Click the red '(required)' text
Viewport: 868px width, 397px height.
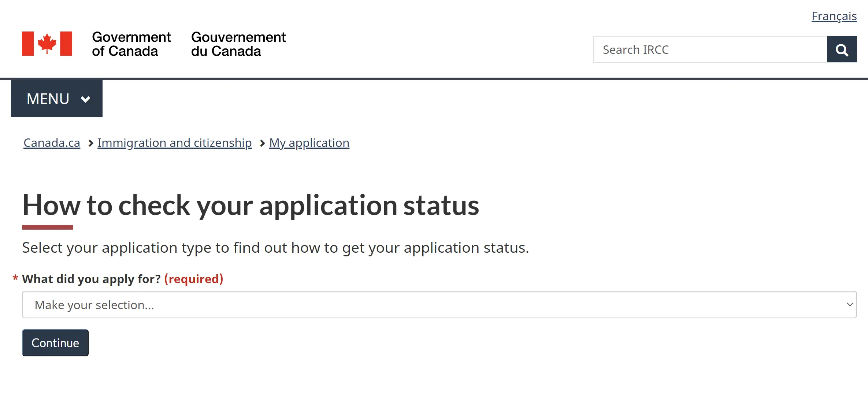pyautogui.click(x=194, y=279)
